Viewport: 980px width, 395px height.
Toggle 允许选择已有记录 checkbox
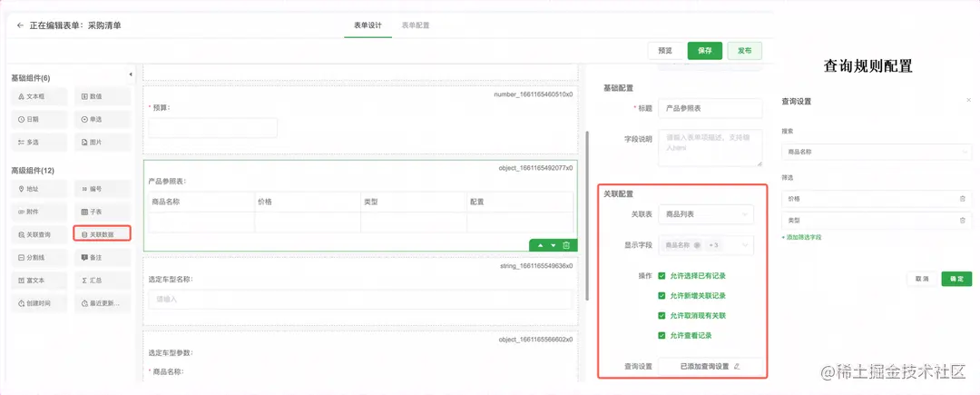(661, 276)
